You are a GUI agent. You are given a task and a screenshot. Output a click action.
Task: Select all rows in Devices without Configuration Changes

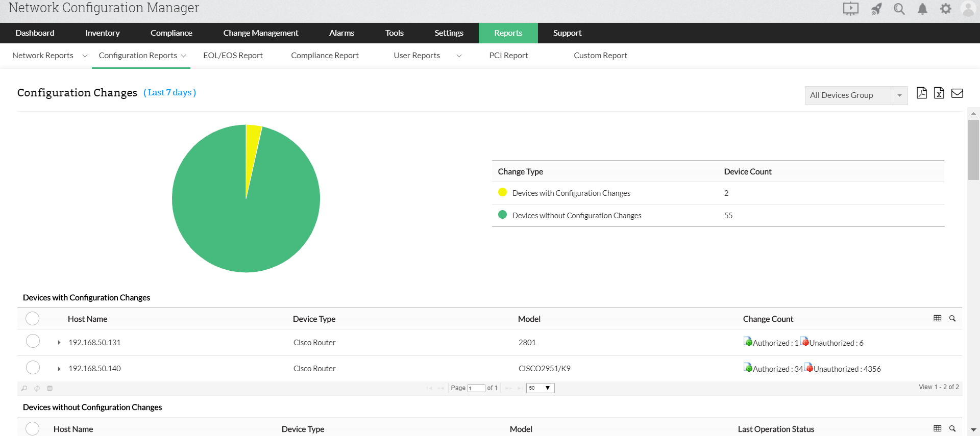coord(33,429)
